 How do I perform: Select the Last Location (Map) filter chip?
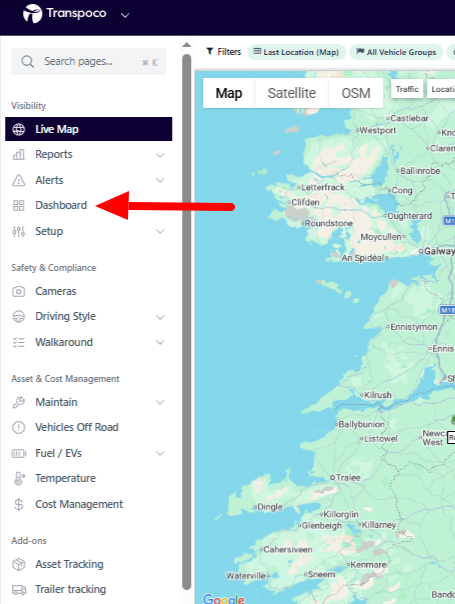(x=296, y=52)
